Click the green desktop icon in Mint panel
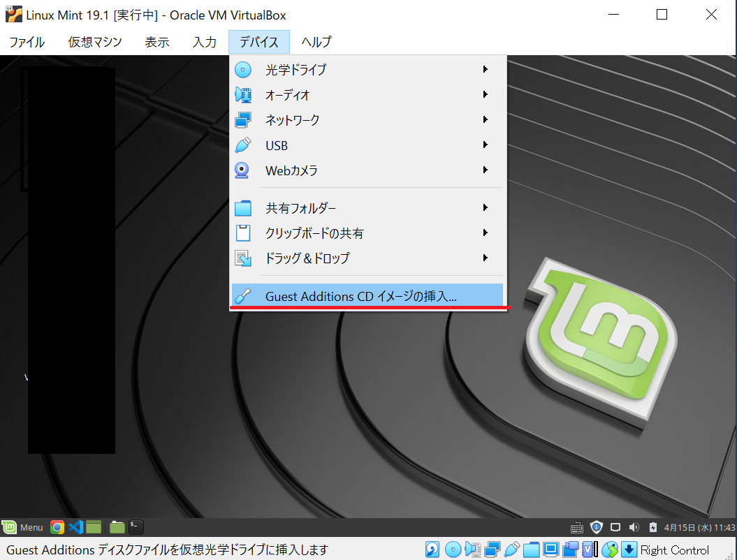 point(94,528)
